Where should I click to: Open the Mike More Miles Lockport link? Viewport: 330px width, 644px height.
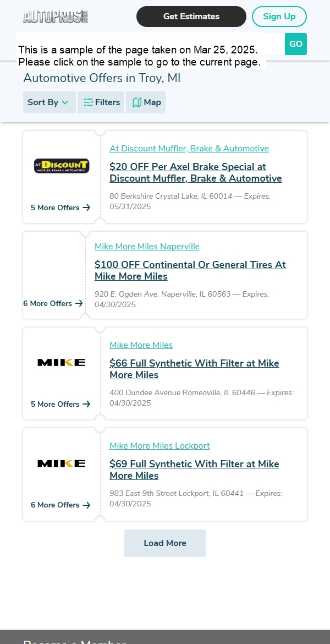pos(159,446)
